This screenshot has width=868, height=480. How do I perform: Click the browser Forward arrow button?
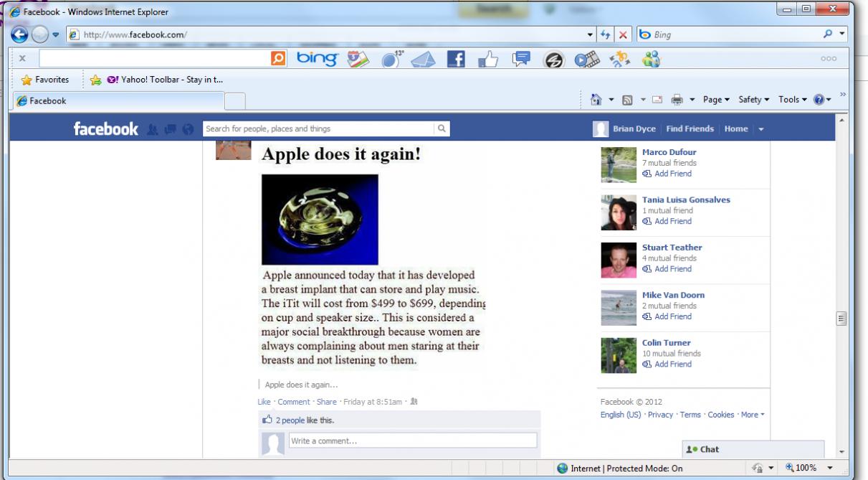(39, 34)
